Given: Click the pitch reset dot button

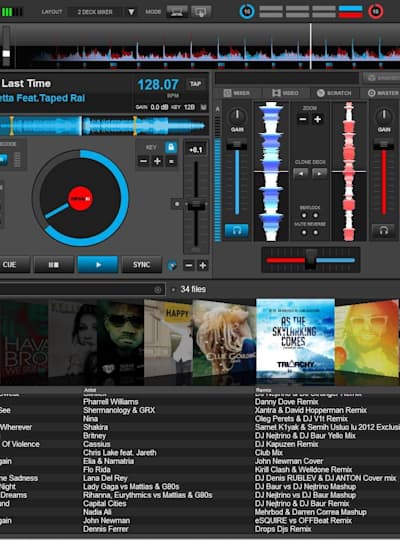Looking at the screenshot, I should [177, 204].
